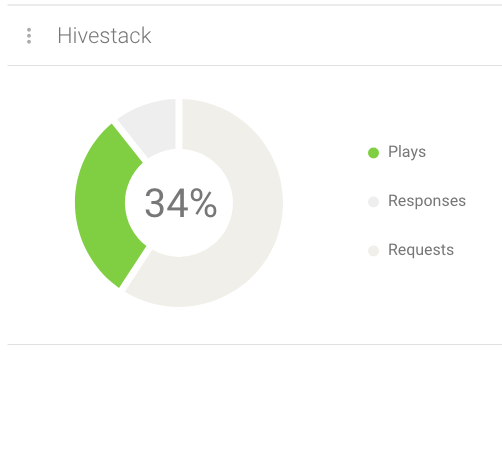
Task: Click the gray Responses legend dot
Action: click(x=373, y=202)
